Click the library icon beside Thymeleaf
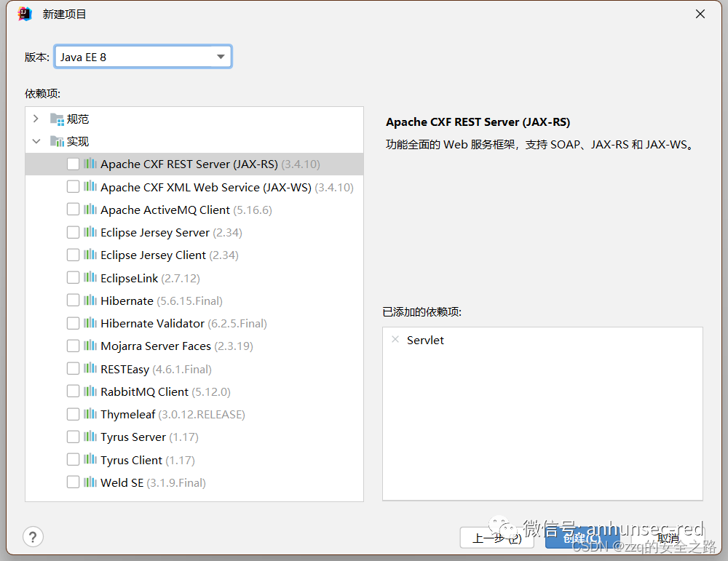 click(90, 414)
